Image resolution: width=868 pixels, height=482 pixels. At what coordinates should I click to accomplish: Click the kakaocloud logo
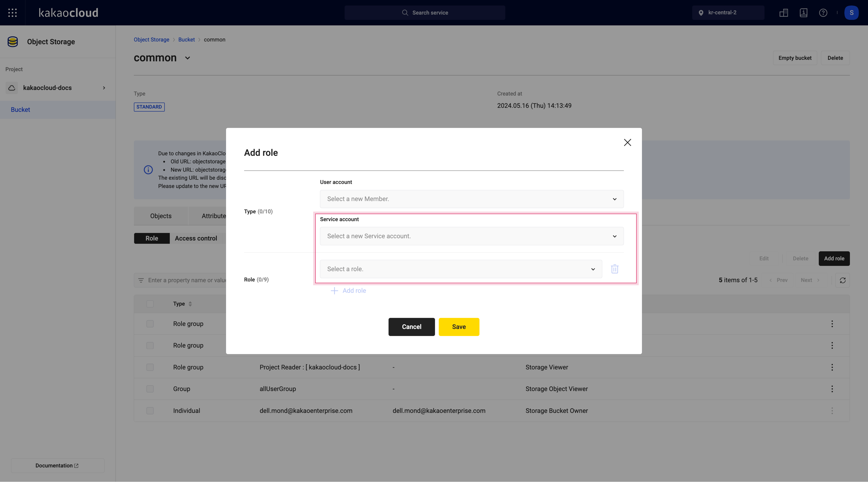[x=68, y=13]
